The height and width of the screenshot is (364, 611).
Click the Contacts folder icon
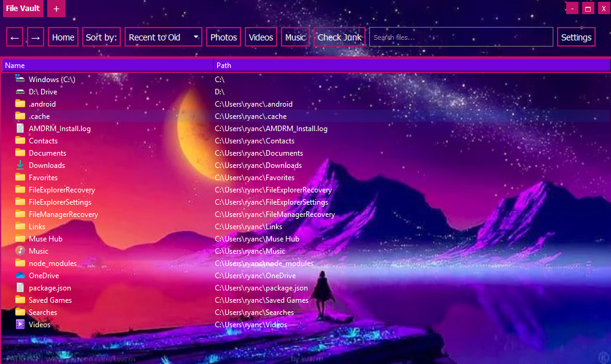(20, 140)
